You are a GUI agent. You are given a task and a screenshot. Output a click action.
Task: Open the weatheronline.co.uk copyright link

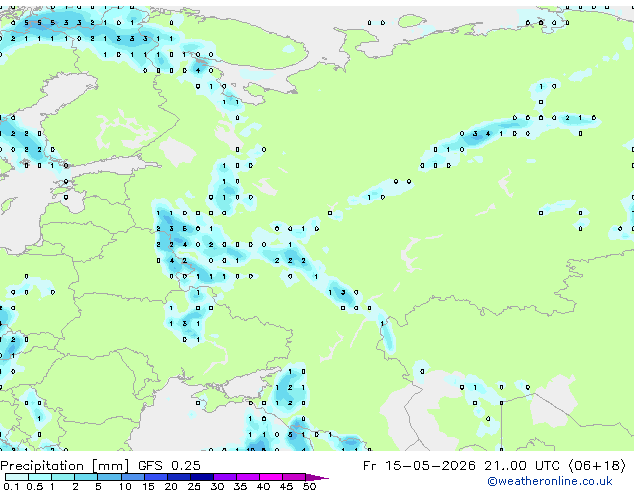(x=550, y=481)
